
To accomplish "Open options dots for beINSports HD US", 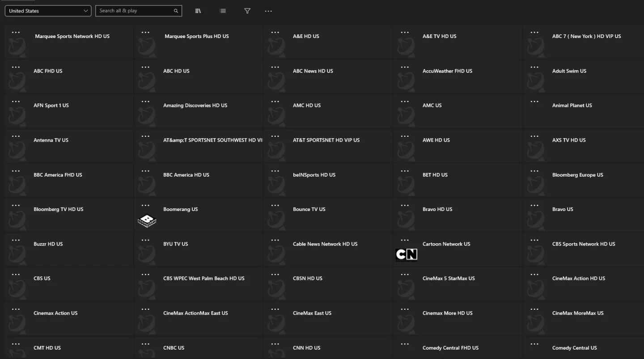I will [275, 171].
